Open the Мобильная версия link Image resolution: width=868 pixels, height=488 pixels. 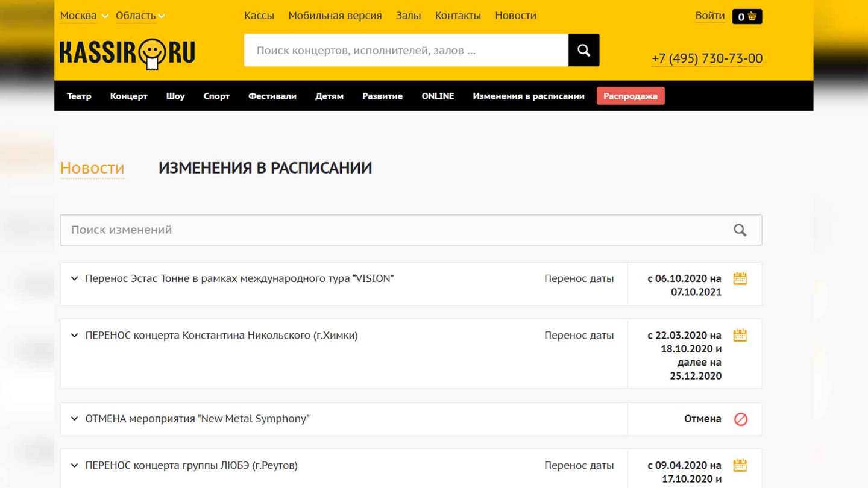[335, 16]
